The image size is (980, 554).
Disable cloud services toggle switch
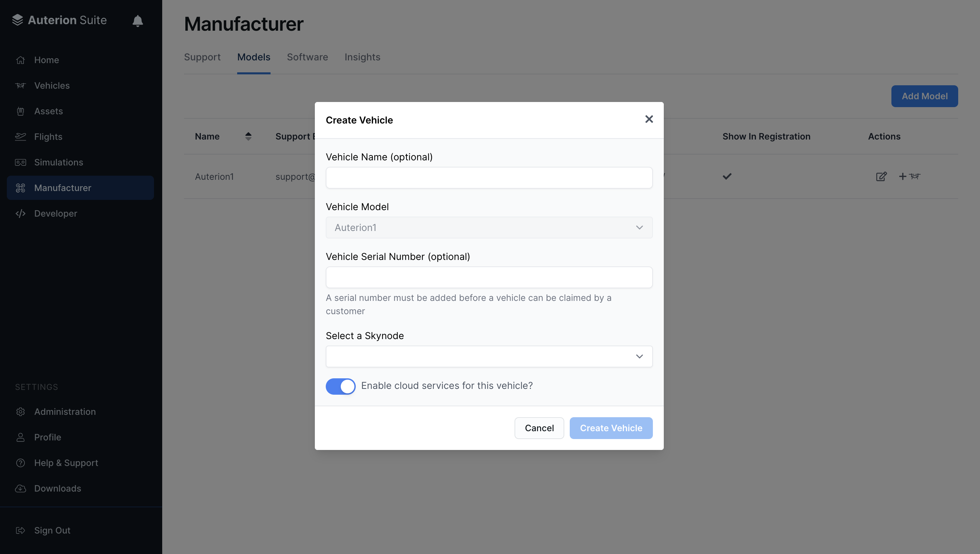click(x=340, y=386)
